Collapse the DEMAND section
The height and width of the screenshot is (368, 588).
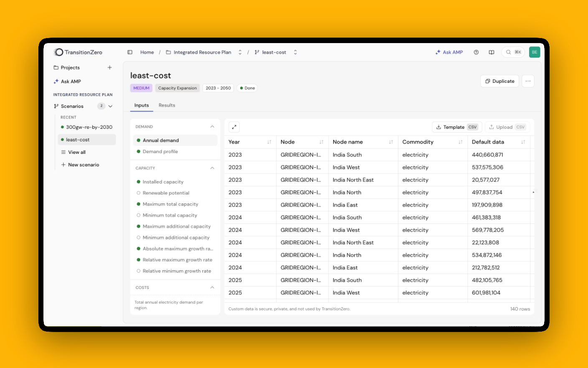(212, 127)
